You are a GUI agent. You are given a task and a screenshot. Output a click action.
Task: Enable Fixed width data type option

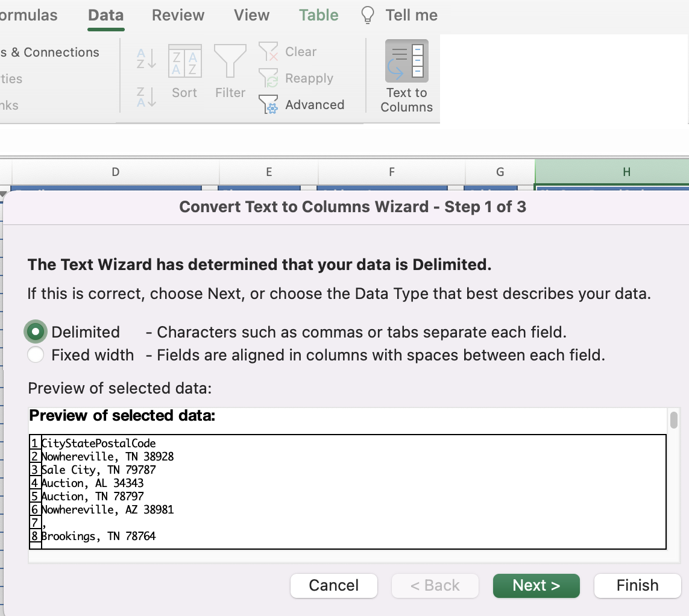[x=35, y=354]
